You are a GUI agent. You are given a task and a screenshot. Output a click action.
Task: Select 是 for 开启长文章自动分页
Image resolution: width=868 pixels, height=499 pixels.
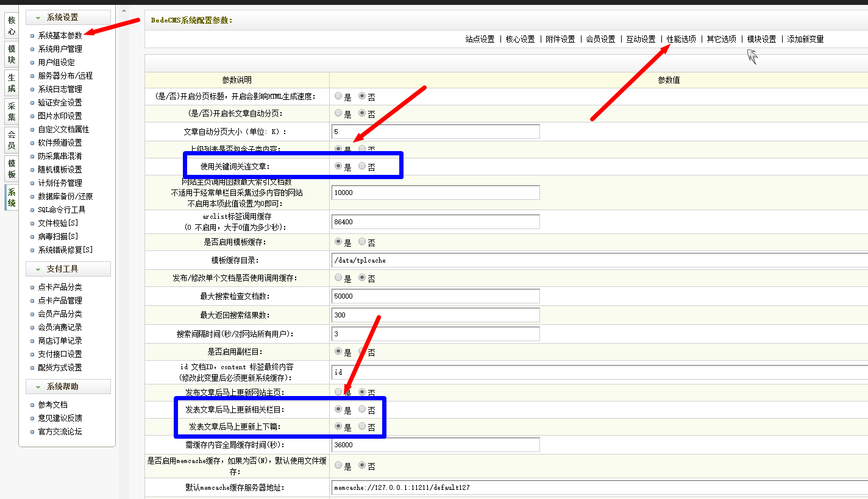click(339, 113)
